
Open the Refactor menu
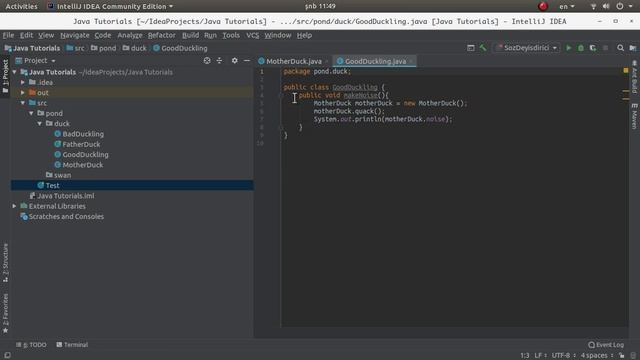coord(162,35)
